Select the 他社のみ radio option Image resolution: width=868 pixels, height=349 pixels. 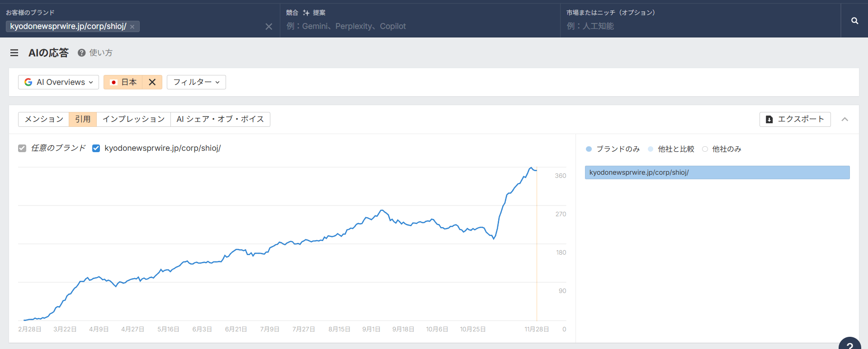coord(705,149)
